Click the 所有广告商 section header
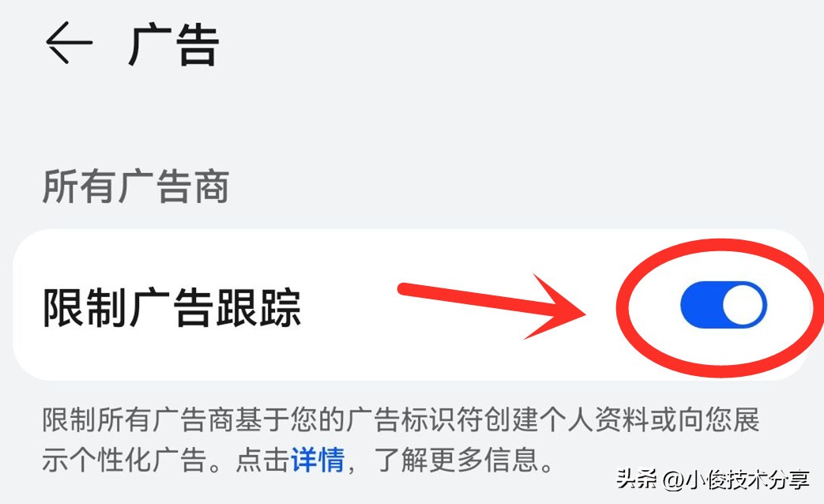 [136, 186]
